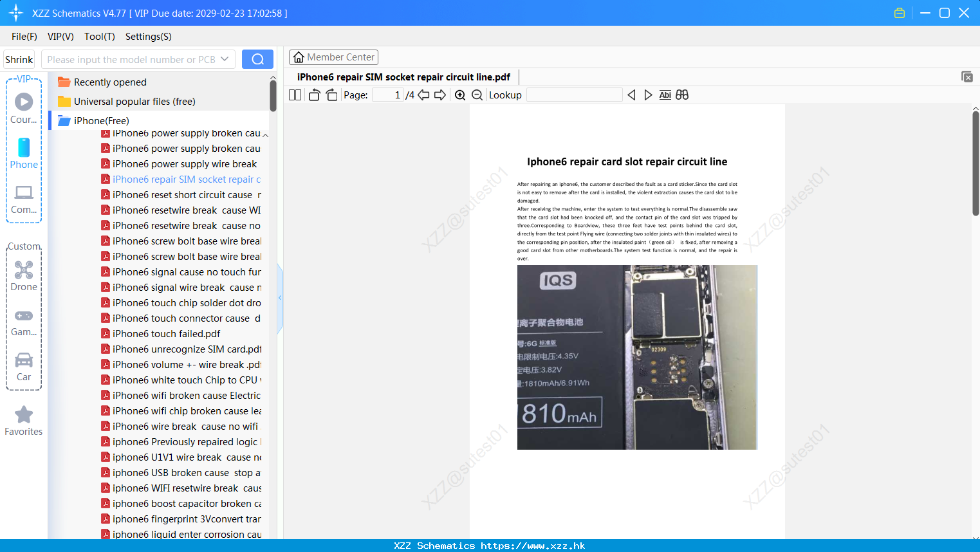The image size is (980, 552).
Task: Open the model number dropdown arrow
Action: tap(225, 59)
